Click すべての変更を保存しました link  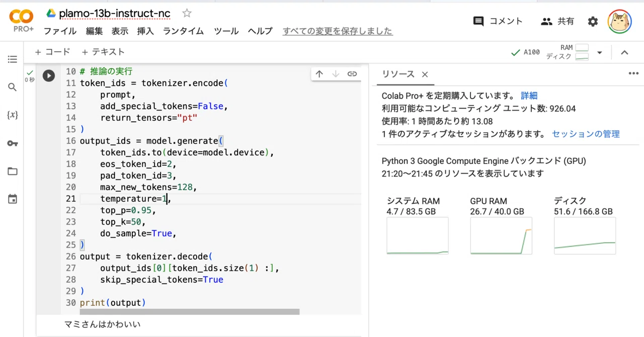(338, 31)
